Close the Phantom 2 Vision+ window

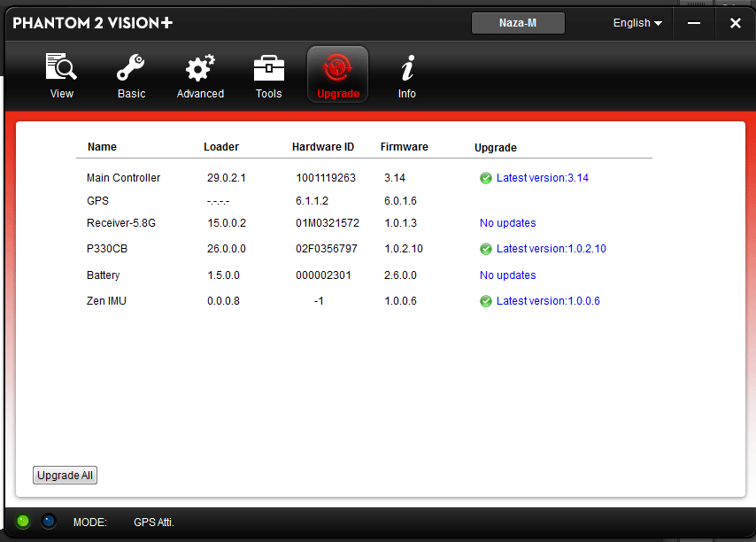pyautogui.click(x=736, y=23)
